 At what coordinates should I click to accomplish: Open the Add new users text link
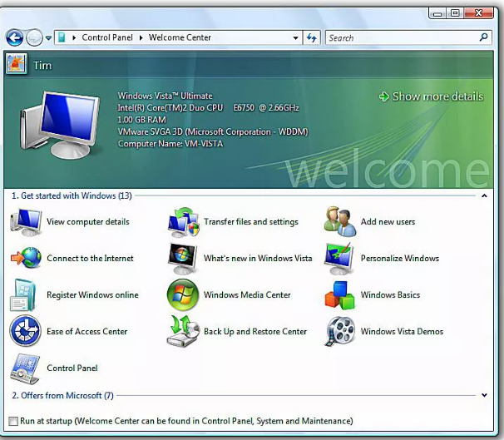click(388, 222)
